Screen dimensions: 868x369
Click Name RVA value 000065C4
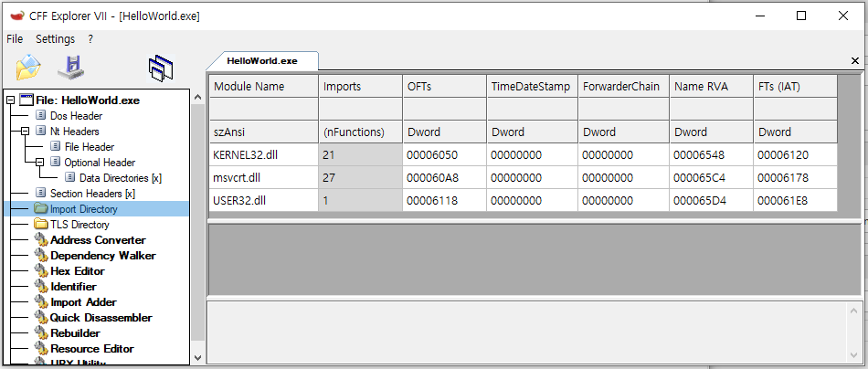pyautogui.click(x=712, y=177)
